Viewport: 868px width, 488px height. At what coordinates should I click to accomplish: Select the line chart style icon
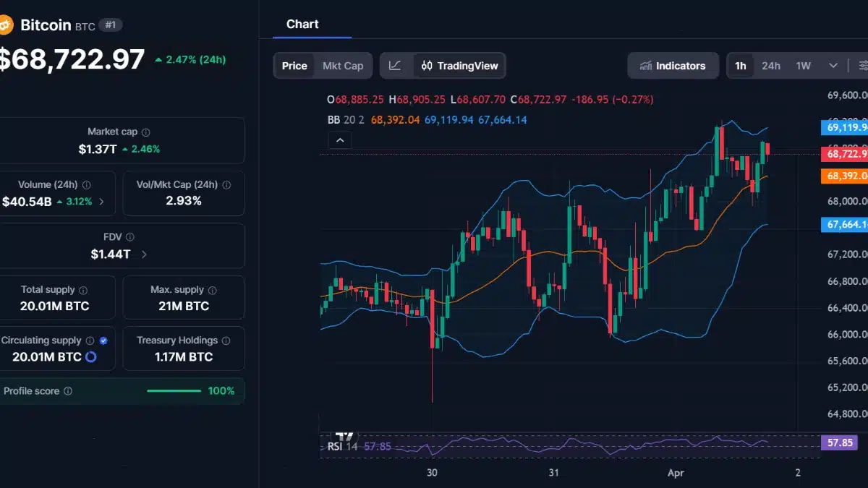pyautogui.click(x=395, y=65)
